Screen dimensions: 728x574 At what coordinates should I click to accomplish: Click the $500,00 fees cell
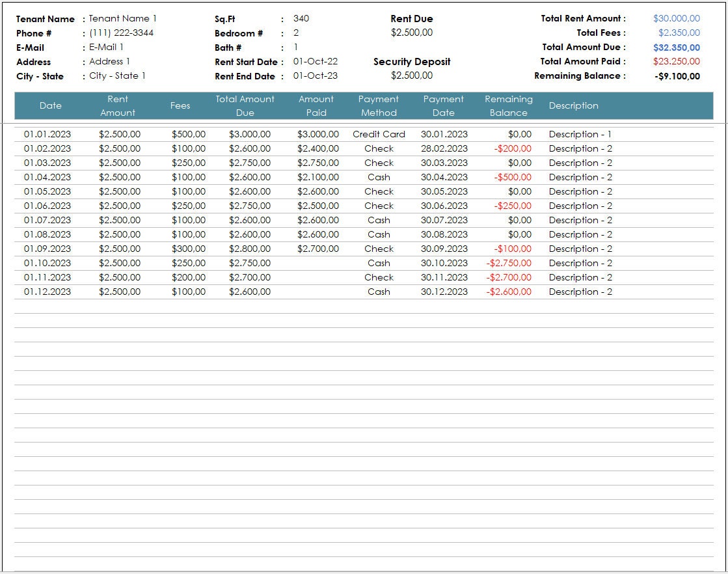click(x=189, y=134)
